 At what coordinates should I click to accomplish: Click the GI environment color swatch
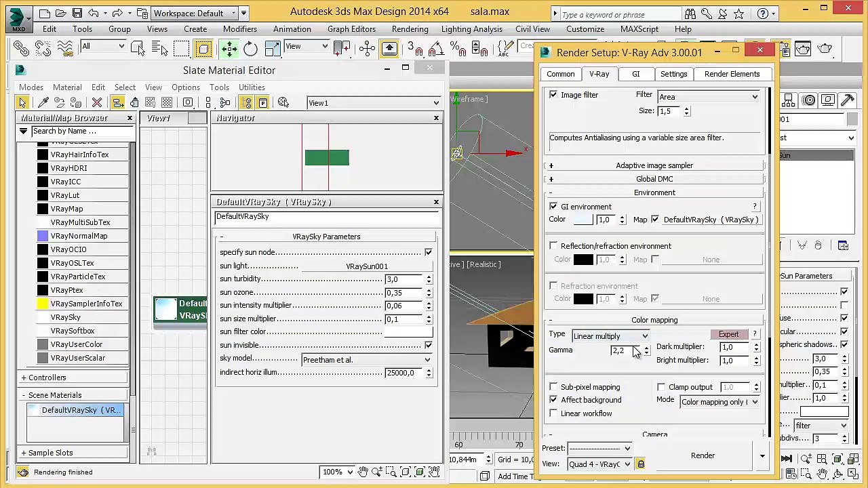[583, 220]
